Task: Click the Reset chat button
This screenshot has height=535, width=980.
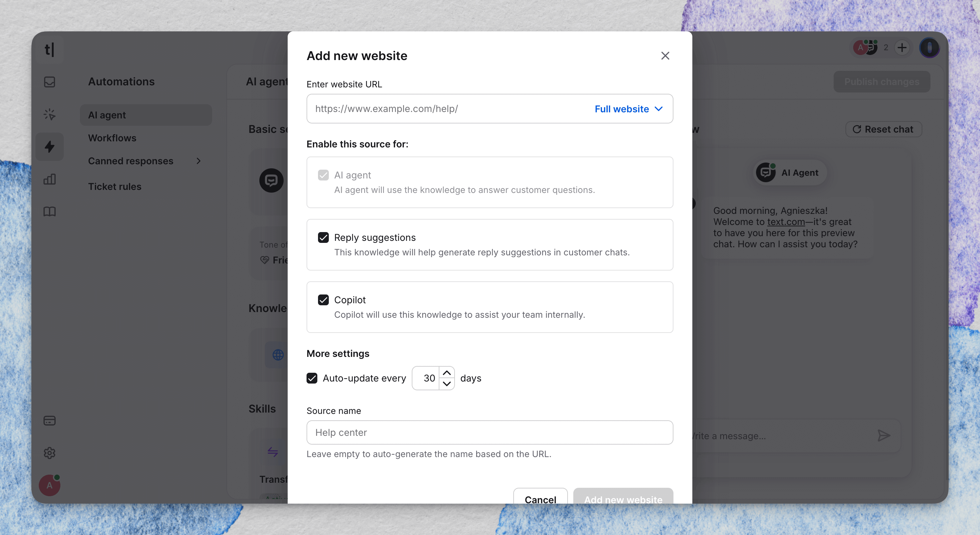Action: 883,130
